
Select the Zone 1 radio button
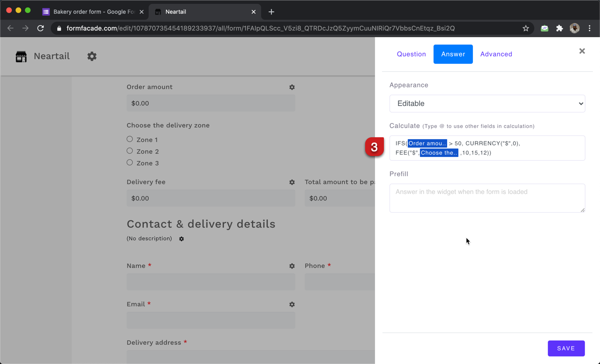click(129, 139)
